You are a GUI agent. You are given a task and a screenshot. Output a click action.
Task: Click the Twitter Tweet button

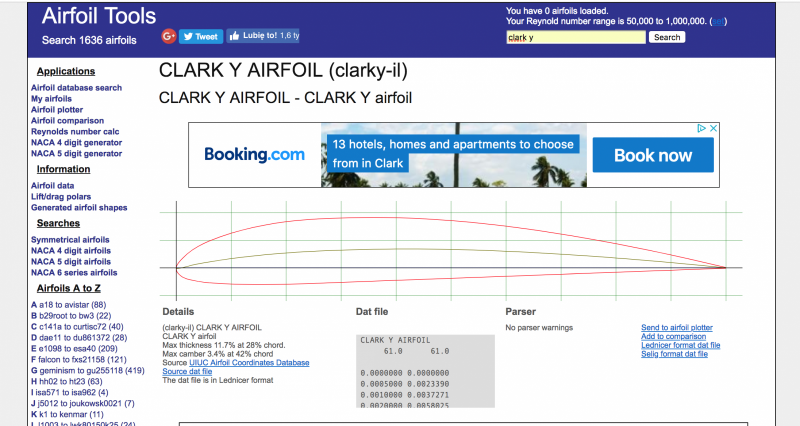point(201,36)
